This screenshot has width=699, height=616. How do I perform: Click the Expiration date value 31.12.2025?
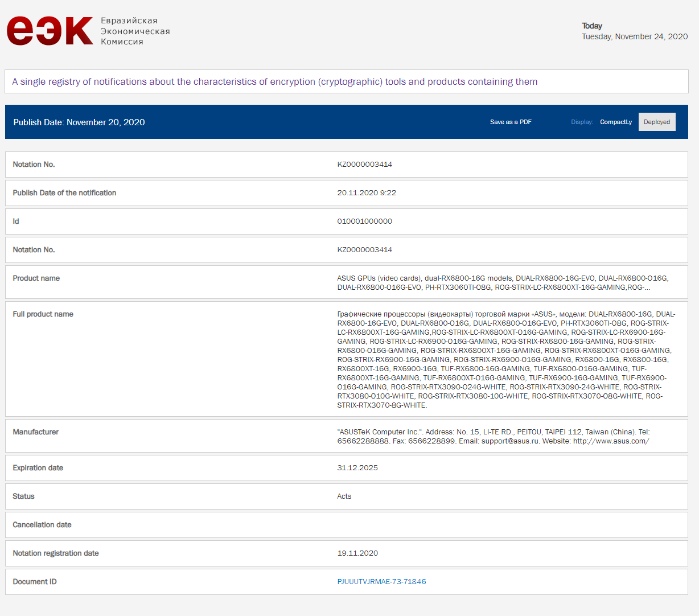click(357, 467)
